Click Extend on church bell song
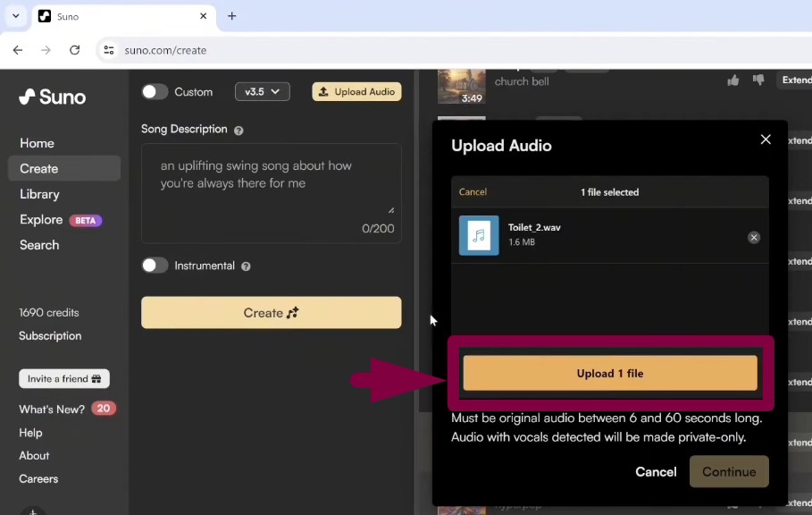Screen dimensions: 812x515 [x=796, y=80]
